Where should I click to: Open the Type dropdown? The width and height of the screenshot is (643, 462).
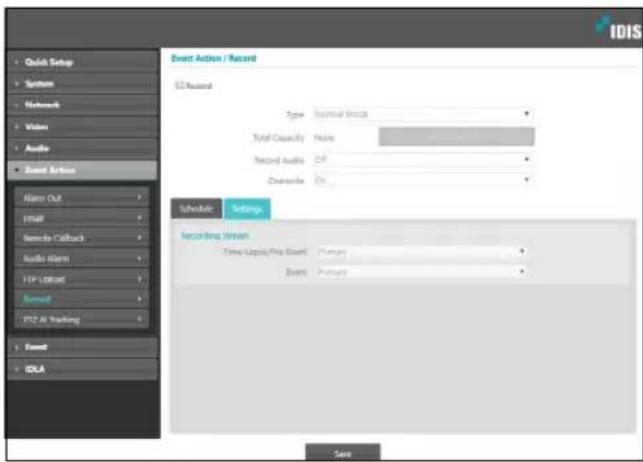tap(423, 114)
